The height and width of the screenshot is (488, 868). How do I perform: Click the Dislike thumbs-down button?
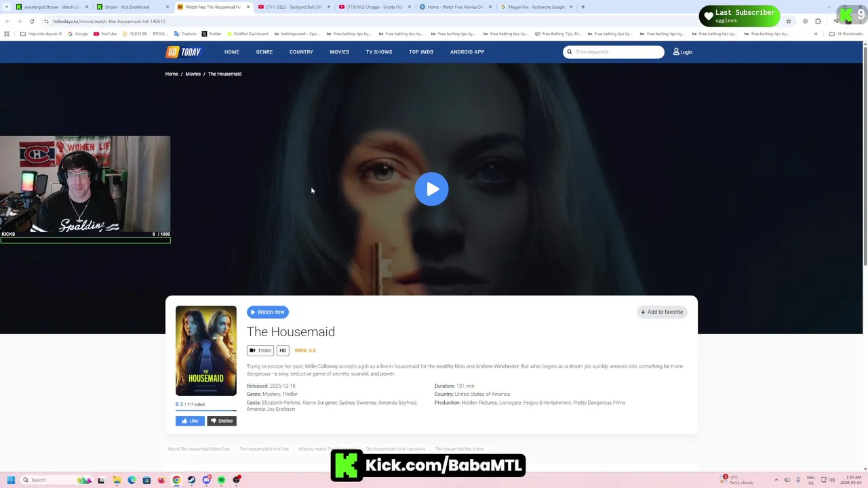222,421
